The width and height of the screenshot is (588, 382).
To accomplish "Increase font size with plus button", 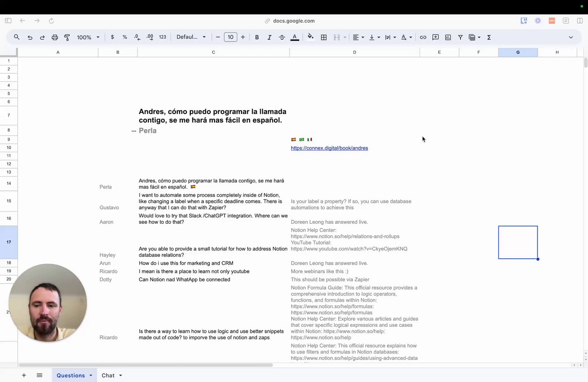I will [243, 37].
